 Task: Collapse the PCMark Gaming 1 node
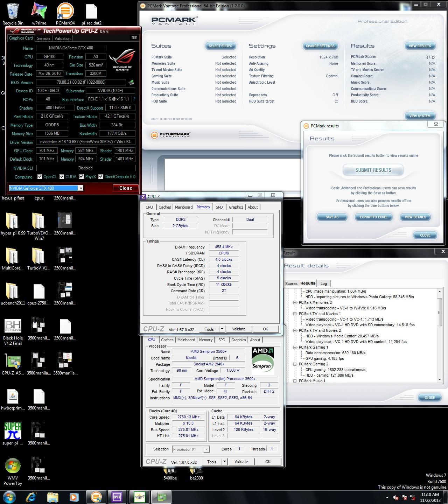[x=295, y=347]
